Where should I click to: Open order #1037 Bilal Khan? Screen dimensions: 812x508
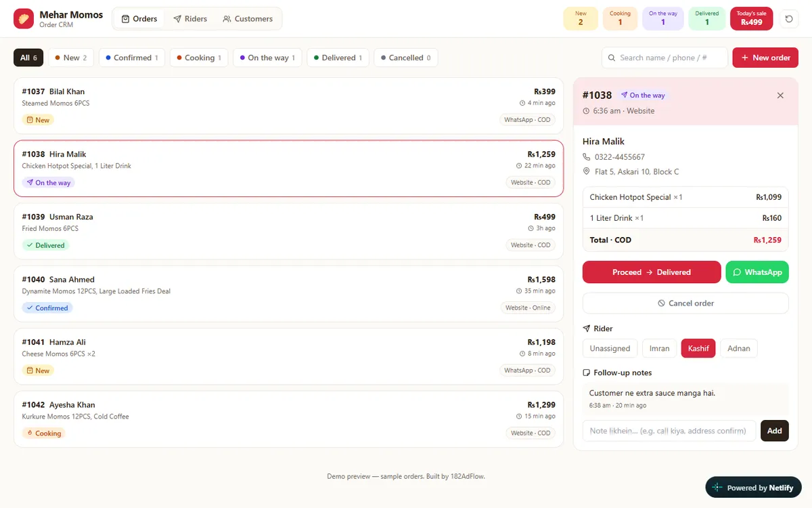point(288,106)
